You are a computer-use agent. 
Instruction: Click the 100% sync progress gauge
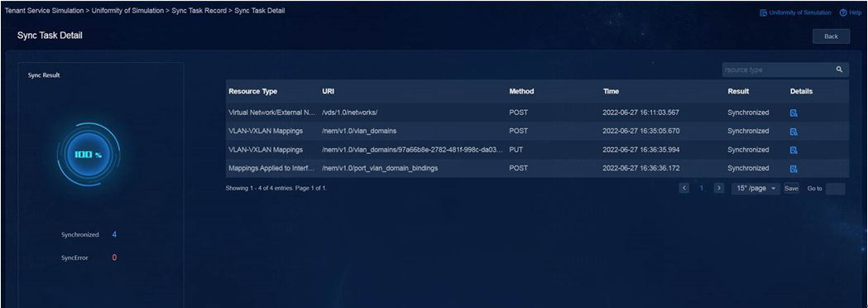click(x=89, y=155)
